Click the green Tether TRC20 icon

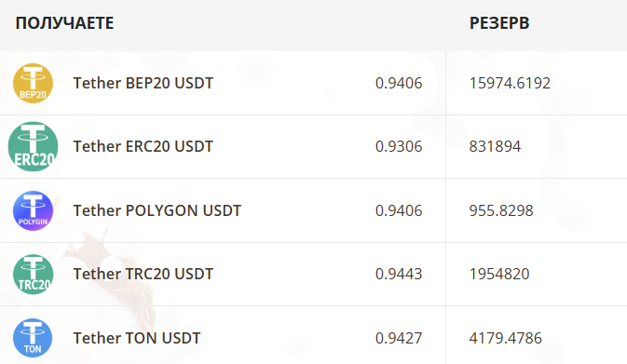(x=33, y=274)
